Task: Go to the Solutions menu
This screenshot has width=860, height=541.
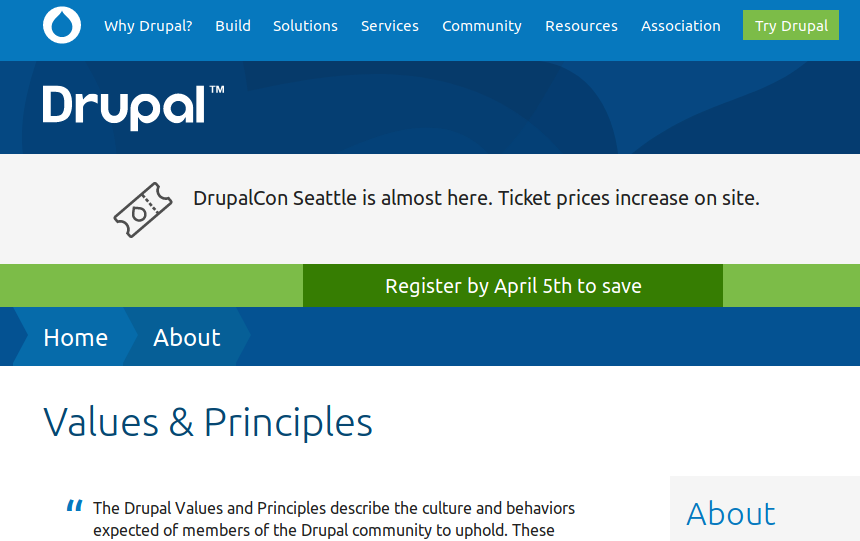Action: click(305, 26)
